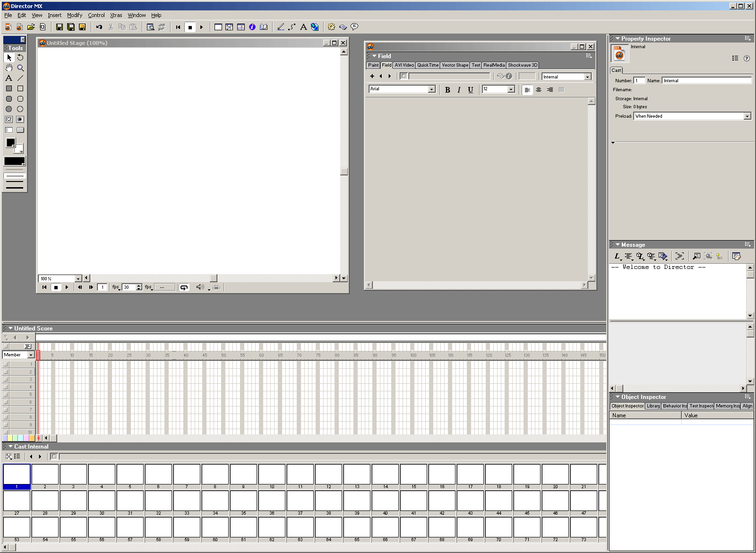Open the Paint window from main toolbar
Image resolution: width=756 pixels, height=553 pixels.
pyautogui.click(x=281, y=27)
